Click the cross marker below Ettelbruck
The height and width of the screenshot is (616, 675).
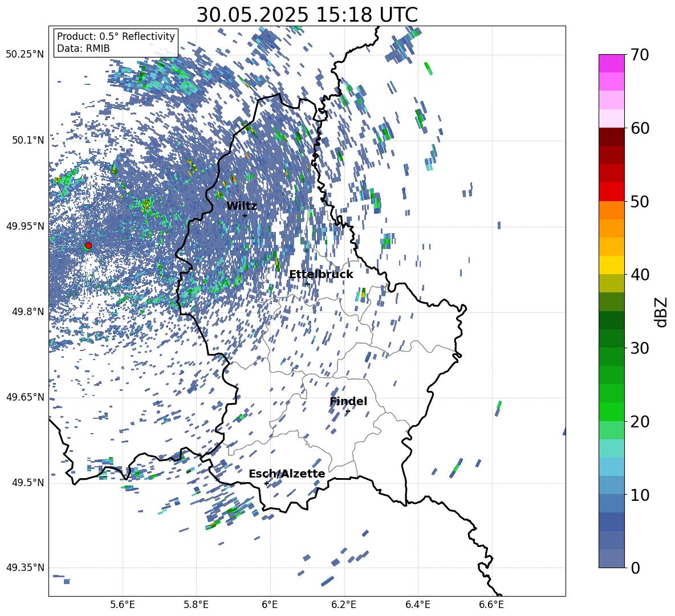tap(307, 284)
